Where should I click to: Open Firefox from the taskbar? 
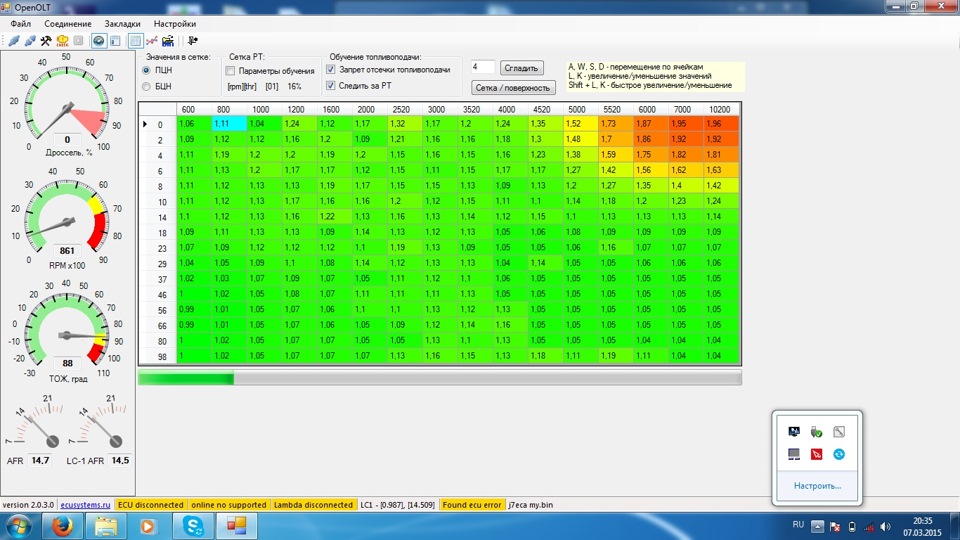click(x=62, y=526)
